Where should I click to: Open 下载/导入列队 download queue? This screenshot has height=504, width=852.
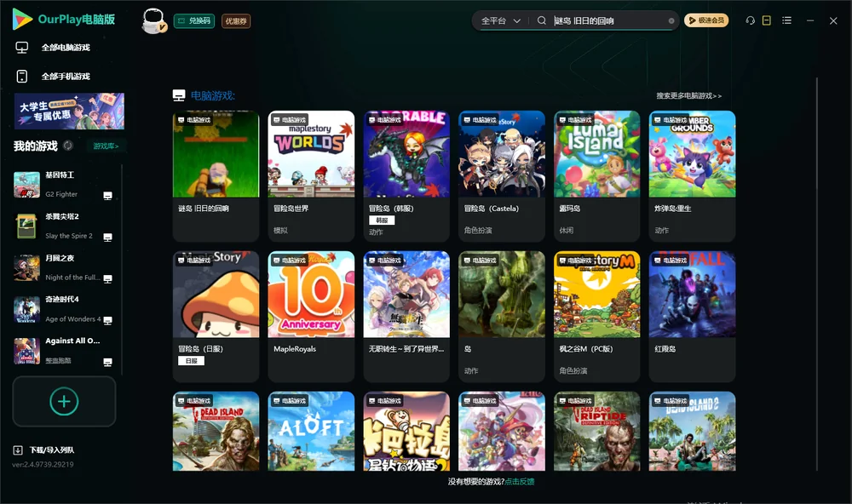[44, 450]
